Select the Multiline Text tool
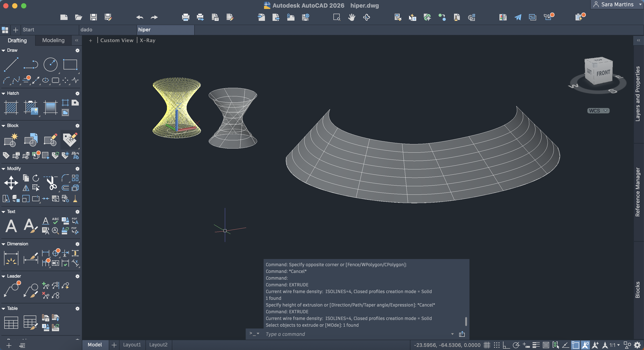 (x=11, y=226)
